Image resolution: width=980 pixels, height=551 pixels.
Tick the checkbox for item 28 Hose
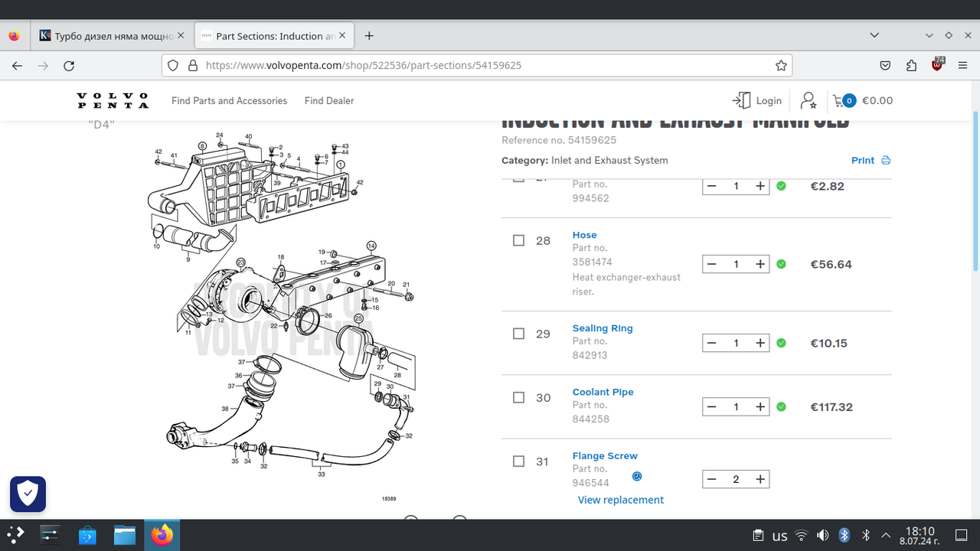518,240
